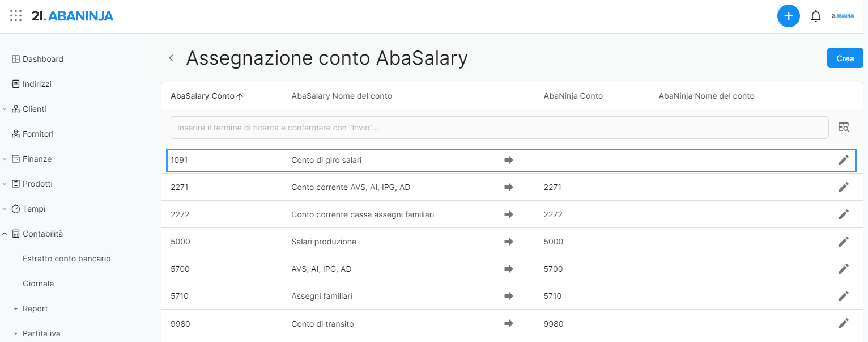The image size is (868, 342).
Task: Open the Clienti menu label
Action: coord(35,109)
